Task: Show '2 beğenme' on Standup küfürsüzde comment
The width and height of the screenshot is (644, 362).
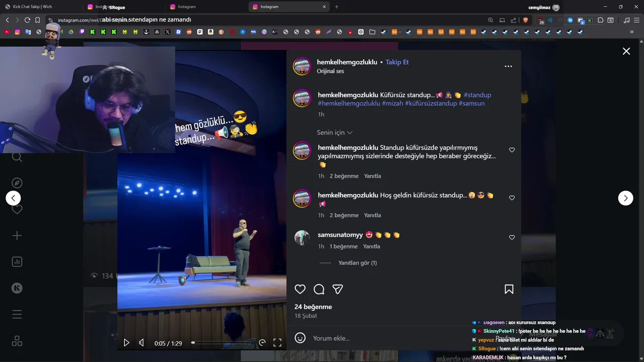Action: tap(344, 176)
